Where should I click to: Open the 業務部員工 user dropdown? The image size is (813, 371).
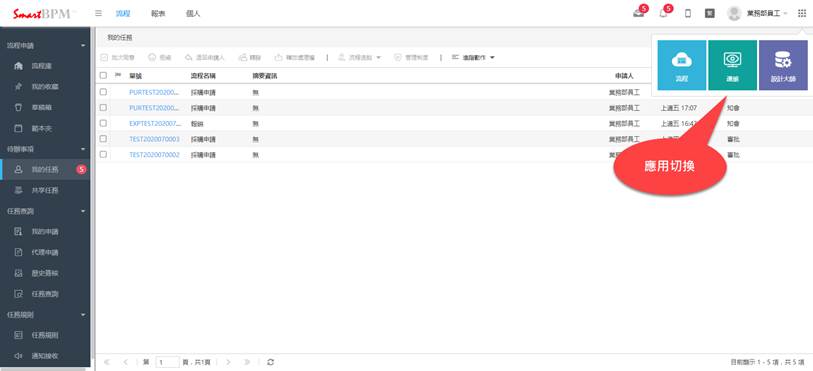pyautogui.click(x=766, y=13)
